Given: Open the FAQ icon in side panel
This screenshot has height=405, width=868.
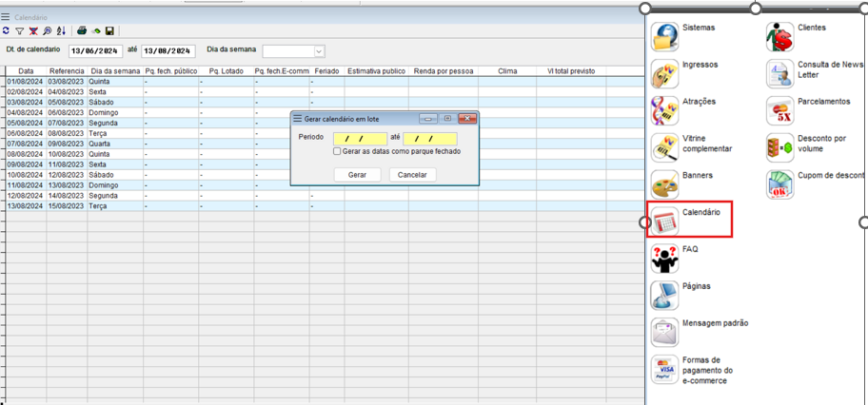Looking at the screenshot, I should 664,258.
